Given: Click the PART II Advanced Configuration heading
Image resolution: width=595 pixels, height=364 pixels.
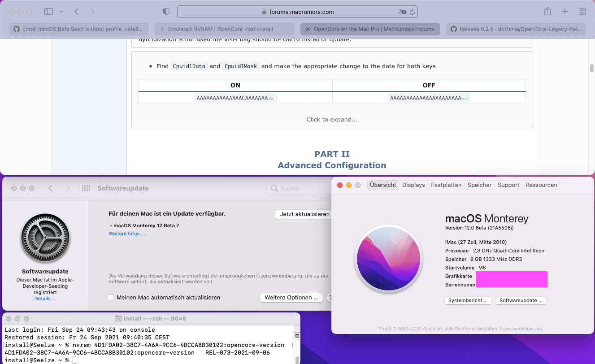Looking at the screenshot, I should (x=332, y=160).
